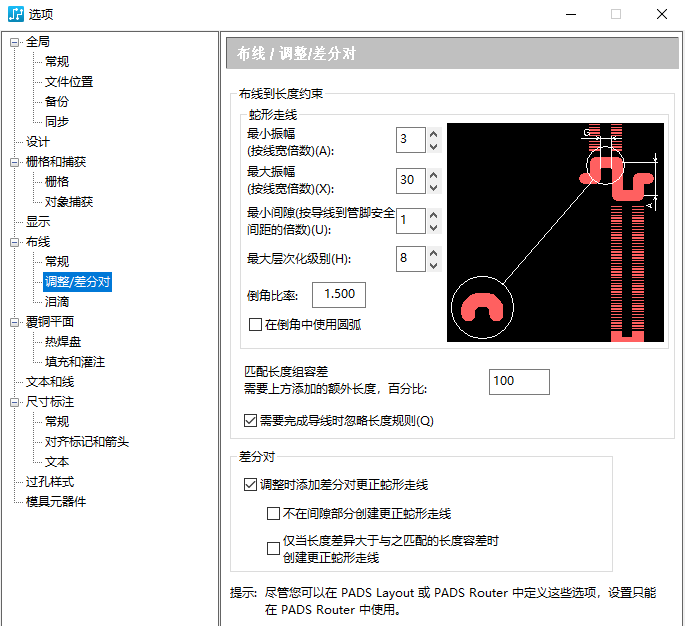Click the 最大振幅 value field
Image resolution: width=685 pixels, height=626 pixels.
[411, 180]
